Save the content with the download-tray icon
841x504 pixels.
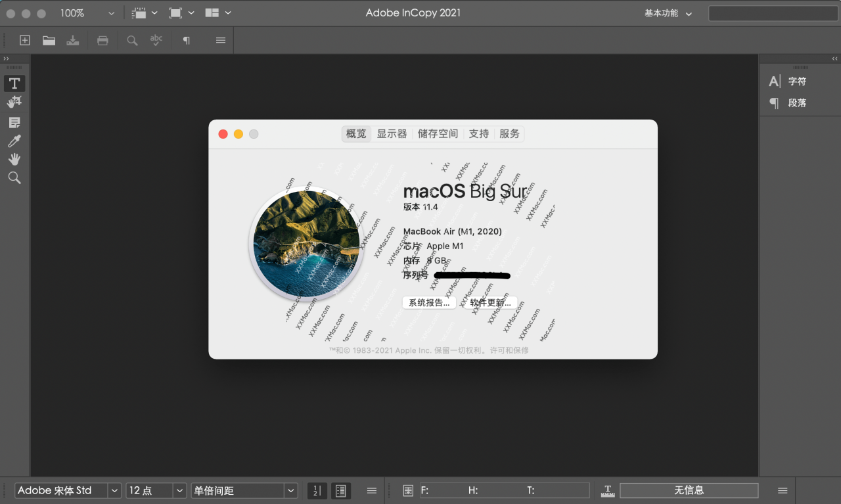[73, 40]
